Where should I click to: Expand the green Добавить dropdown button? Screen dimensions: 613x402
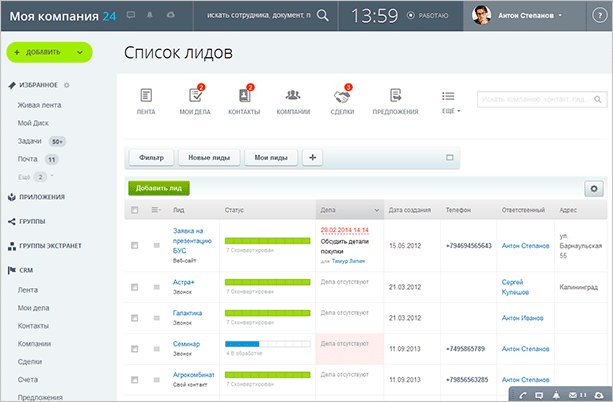[x=50, y=51]
